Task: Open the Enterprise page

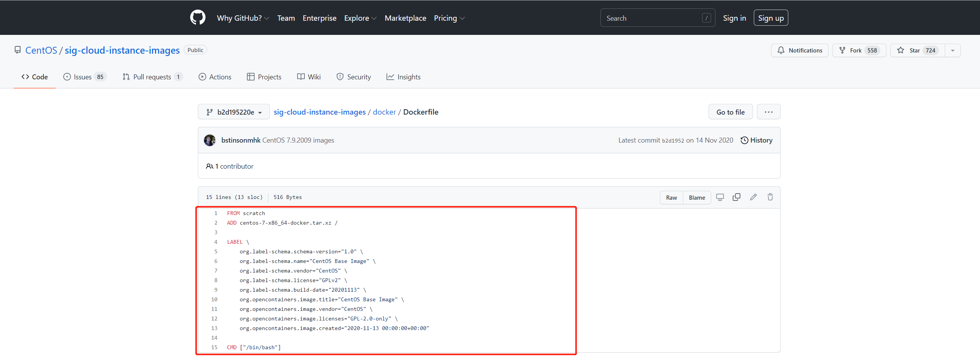Action: click(x=319, y=18)
